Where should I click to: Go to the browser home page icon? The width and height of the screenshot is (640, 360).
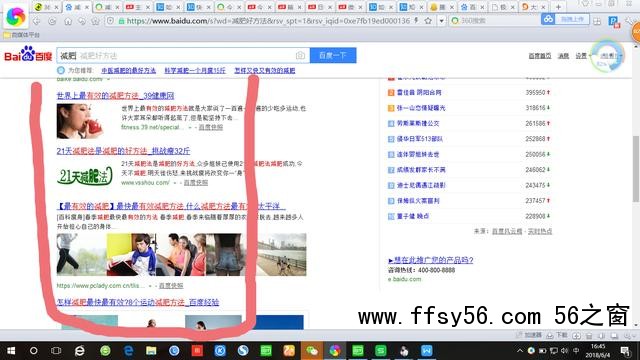pos(68,21)
